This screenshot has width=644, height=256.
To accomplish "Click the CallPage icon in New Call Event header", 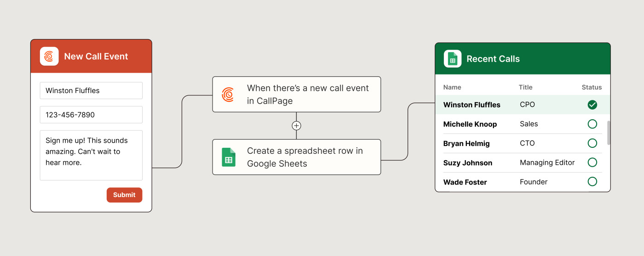I will (49, 56).
